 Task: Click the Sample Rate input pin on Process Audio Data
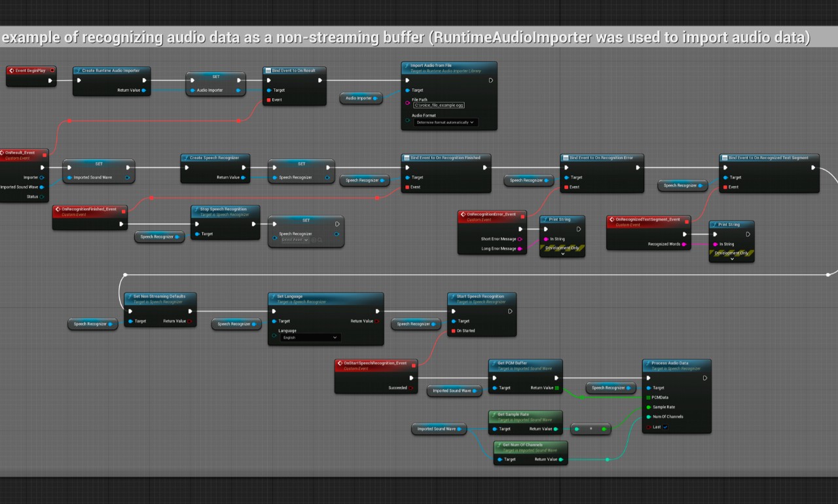648,407
